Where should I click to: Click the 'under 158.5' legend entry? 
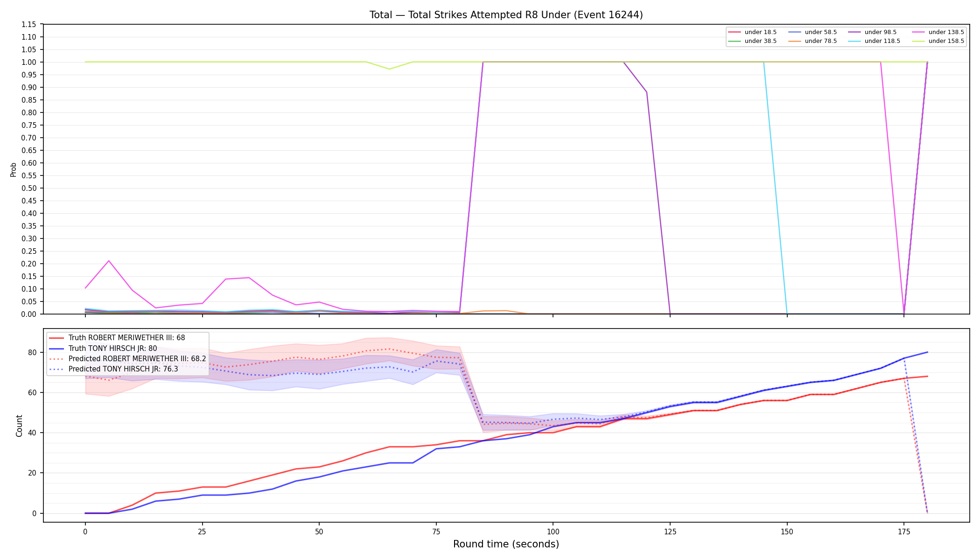tap(938, 41)
